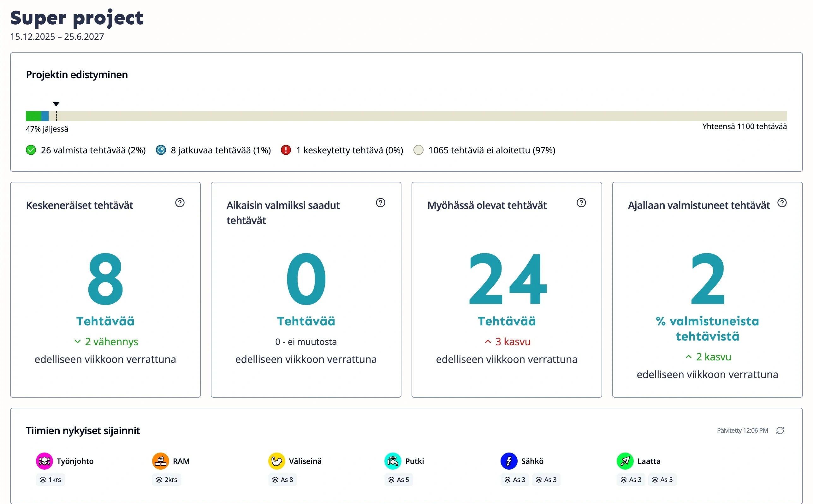Click '% valmistuneista tehtävistä' label

coord(707,329)
